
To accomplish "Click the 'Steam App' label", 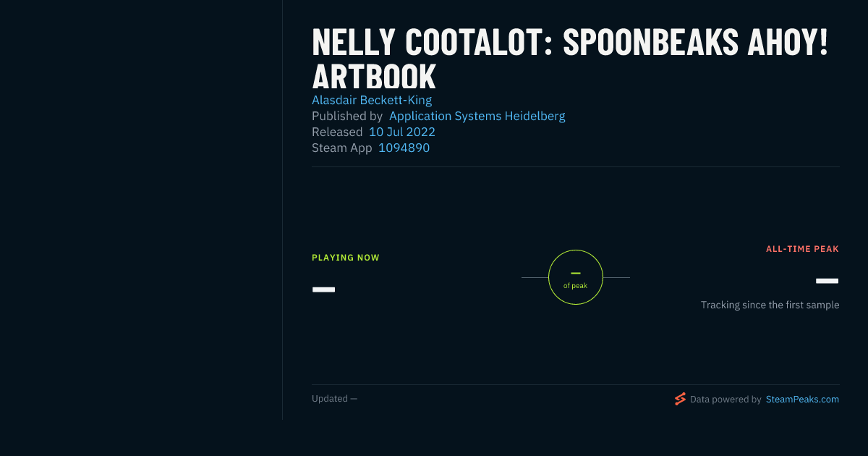I will pyautogui.click(x=342, y=148).
